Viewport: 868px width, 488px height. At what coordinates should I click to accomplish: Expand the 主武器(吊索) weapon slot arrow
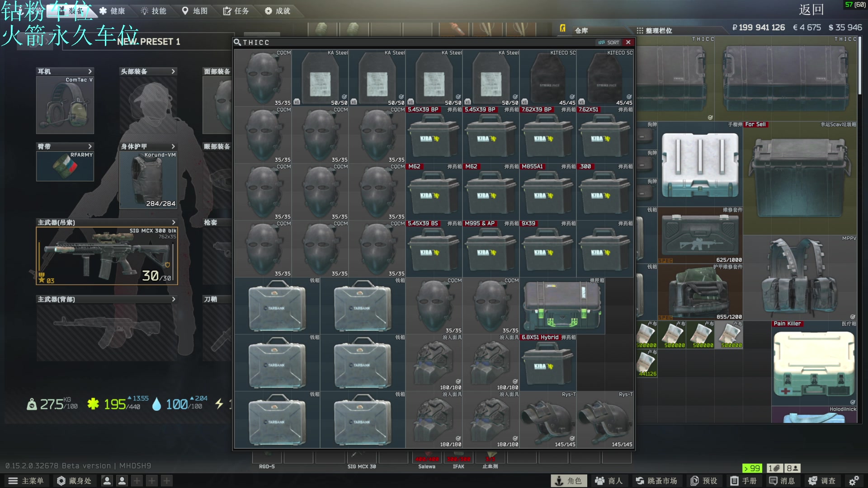click(174, 222)
